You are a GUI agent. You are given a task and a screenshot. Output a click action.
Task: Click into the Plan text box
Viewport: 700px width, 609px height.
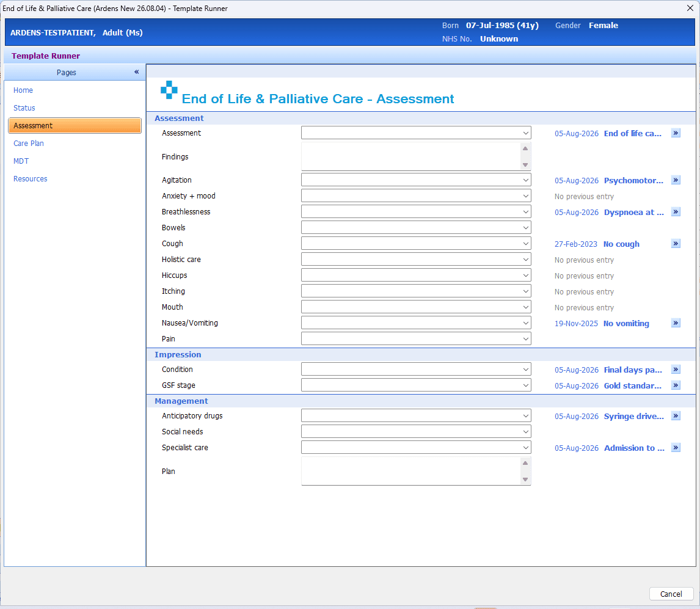pyautogui.click(x=410, y=470)
